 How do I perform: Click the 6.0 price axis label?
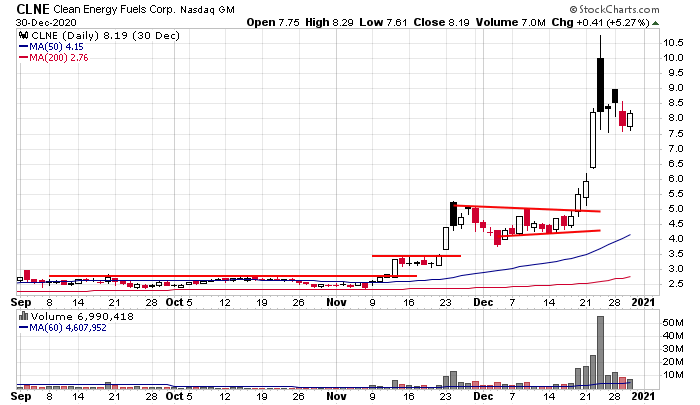675,179
